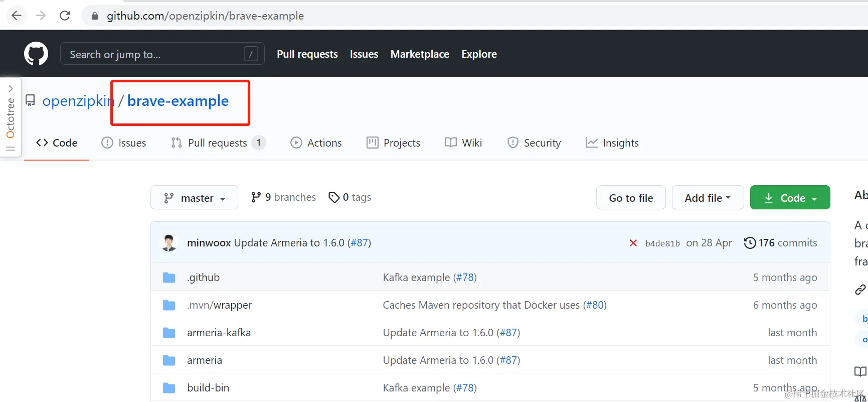Viewport: 868px width, 402px height.
Task: View the 9 branches link
Action: click(283, 197)
